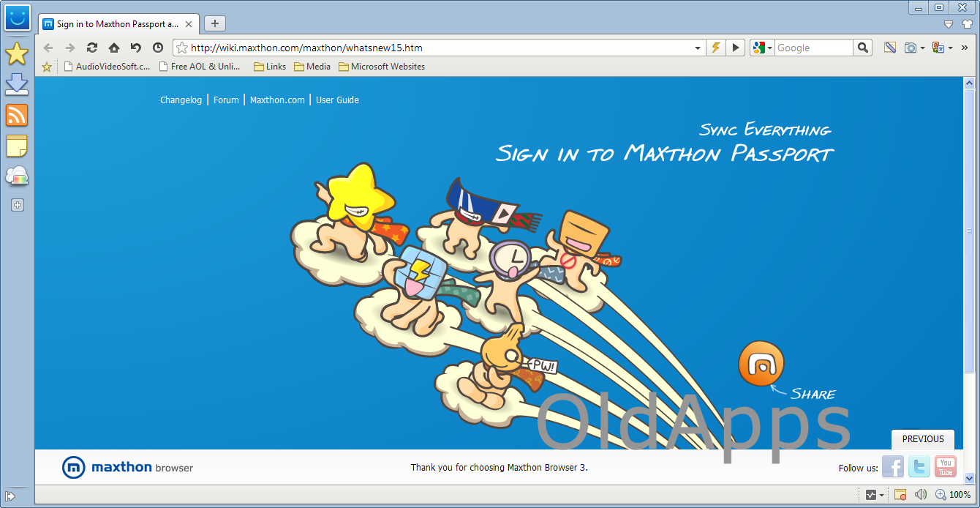Take a screenshot with the camera icon
Viewport: 980px width, 508px height.
[x=911, y=48]
